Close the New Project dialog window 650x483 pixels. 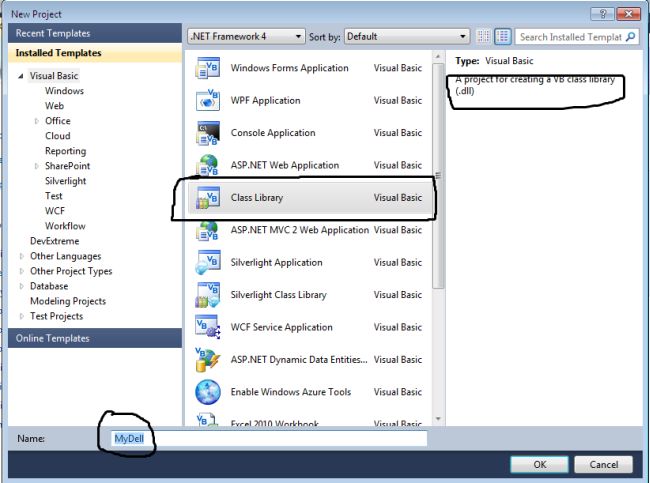629,14
